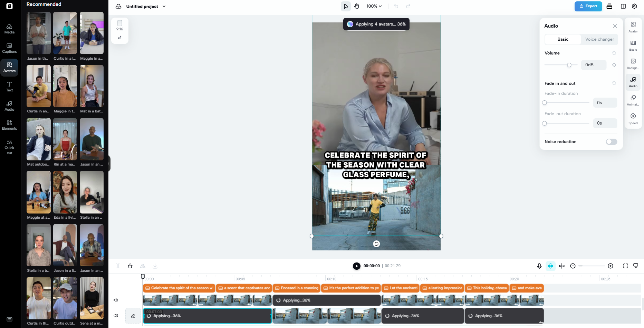Split the clip at the playhead
Image resolution: width=644 pixels, height=328 pixels.
[x=118, y=266]
